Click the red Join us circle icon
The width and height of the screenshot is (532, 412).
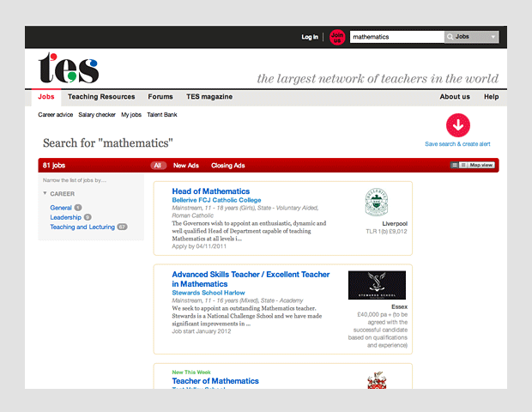point(336,37)
